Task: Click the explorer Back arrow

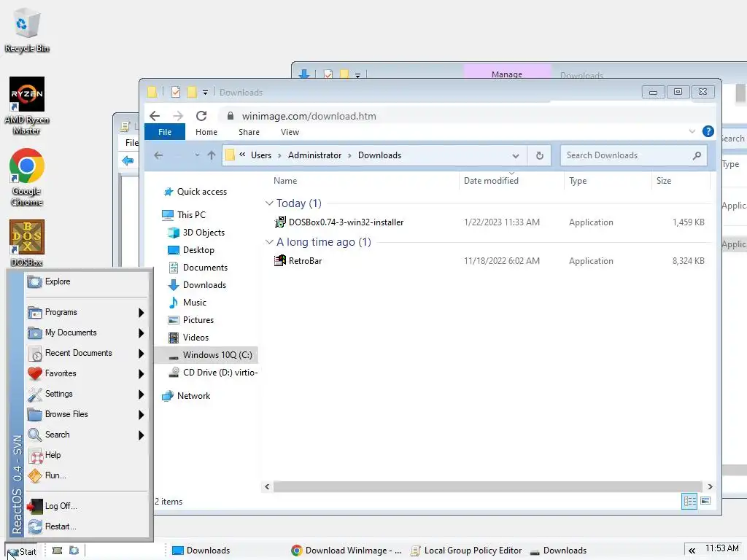Action: 158,155
